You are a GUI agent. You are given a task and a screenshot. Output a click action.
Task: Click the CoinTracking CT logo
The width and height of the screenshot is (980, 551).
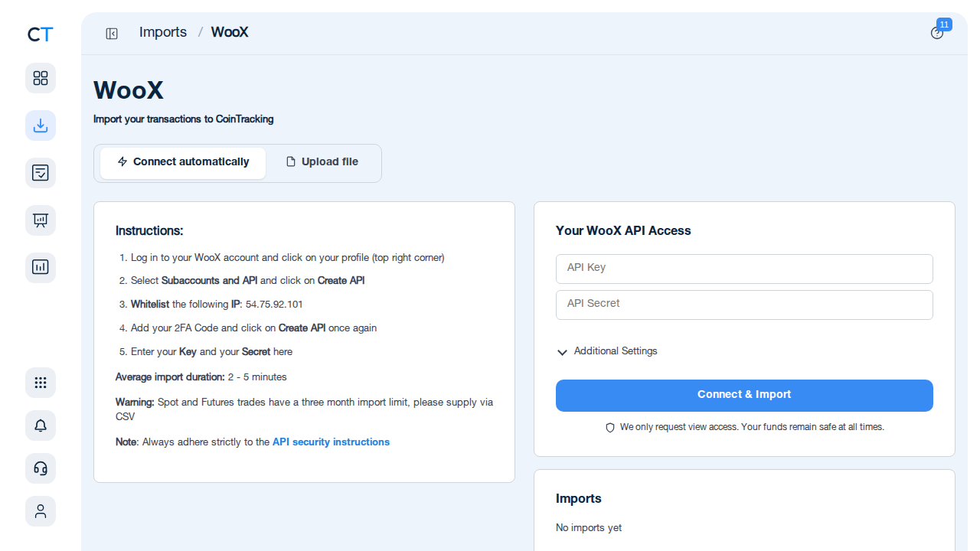click(x=41, y=34)
